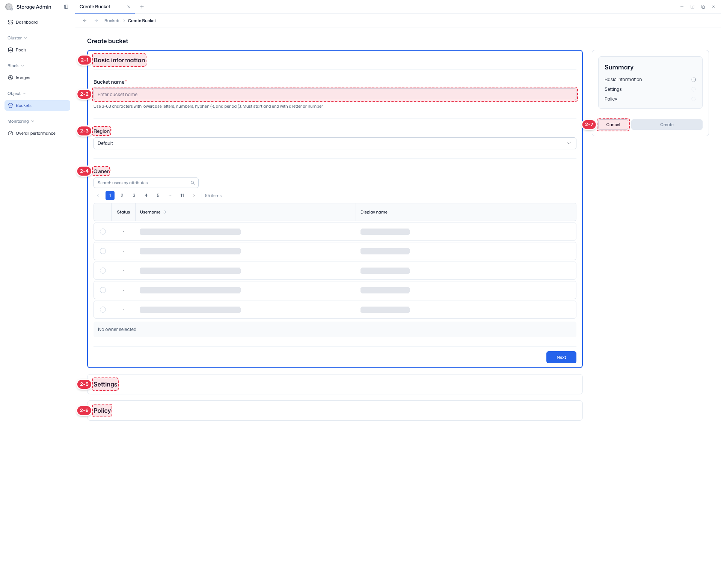The height and width of the screenshot is (588, 721).
Task: Collapse the sidebar panel icon
Action: pyautogui.click(x=66, y=7)
